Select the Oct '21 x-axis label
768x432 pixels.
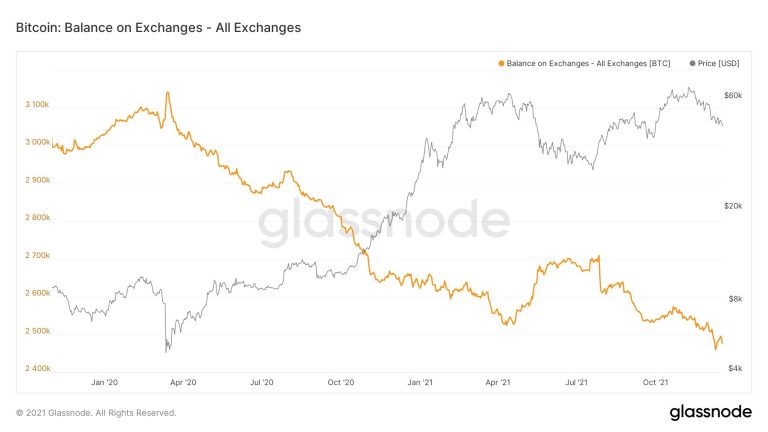coord(655,382)
